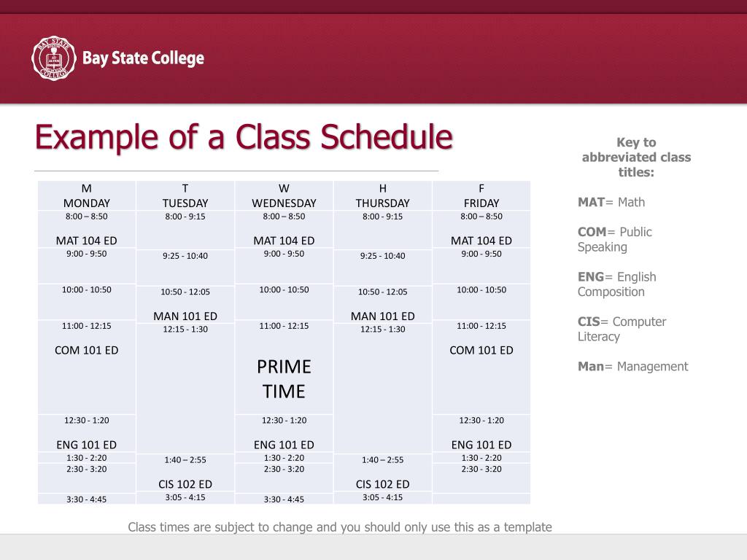
Task: Select Monday's MAT 104 ED class cell
Action: (86, 240)
